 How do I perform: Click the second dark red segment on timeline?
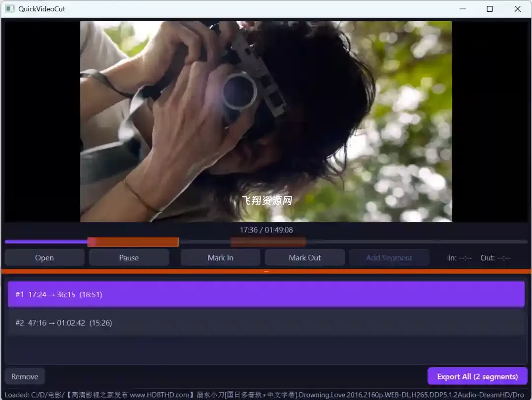coord(268,242)
